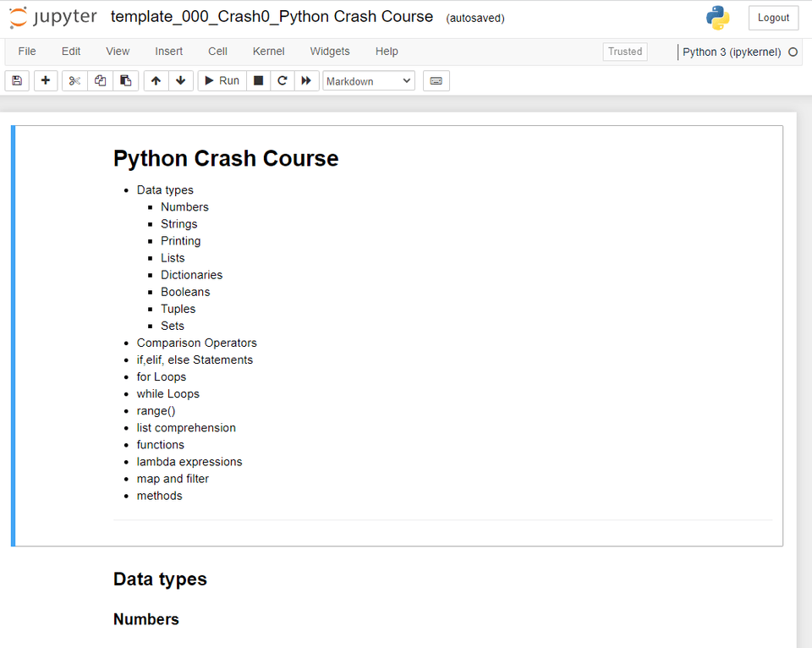Open the command palette keyboard icon
This screenshot has width=812, height=648.
(436, 81)
